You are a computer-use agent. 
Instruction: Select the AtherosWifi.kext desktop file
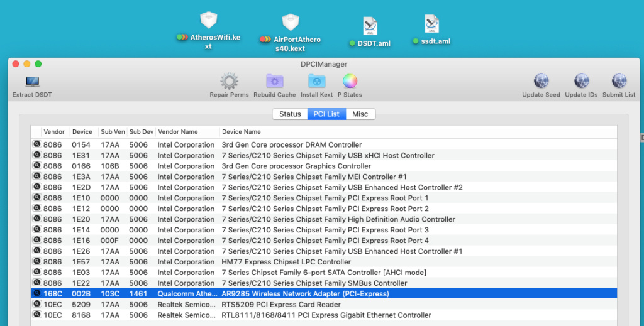209,30
